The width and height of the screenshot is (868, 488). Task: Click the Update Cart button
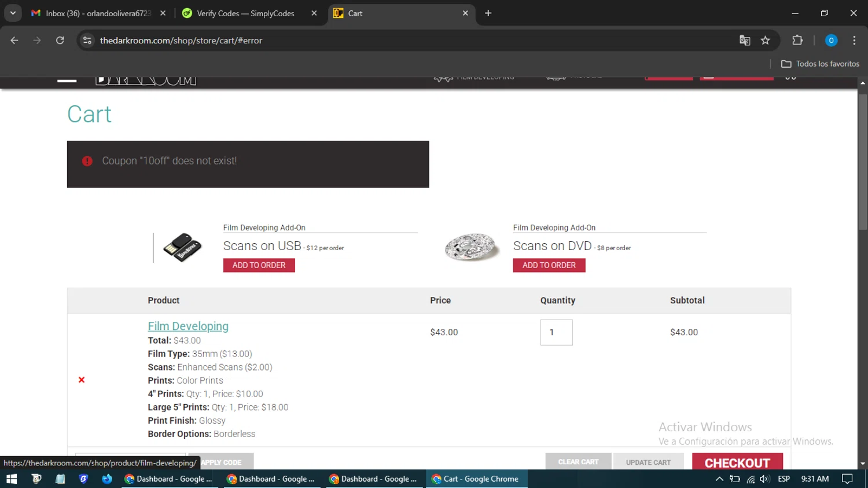pyautogui.click(x=649, y=461)
